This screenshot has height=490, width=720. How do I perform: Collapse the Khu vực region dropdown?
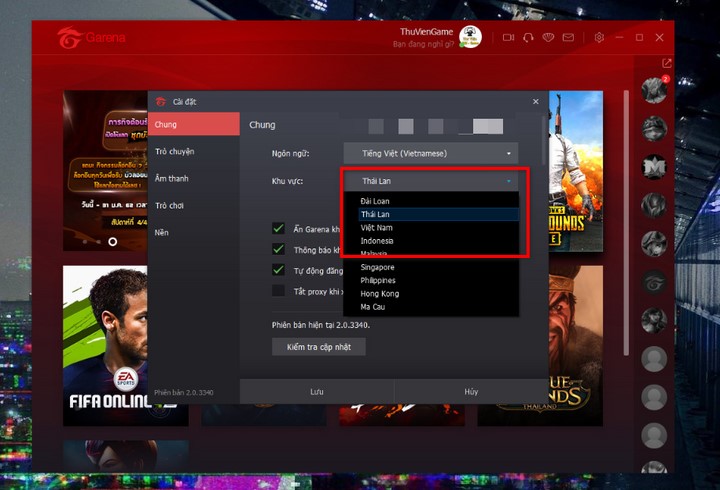431,180
